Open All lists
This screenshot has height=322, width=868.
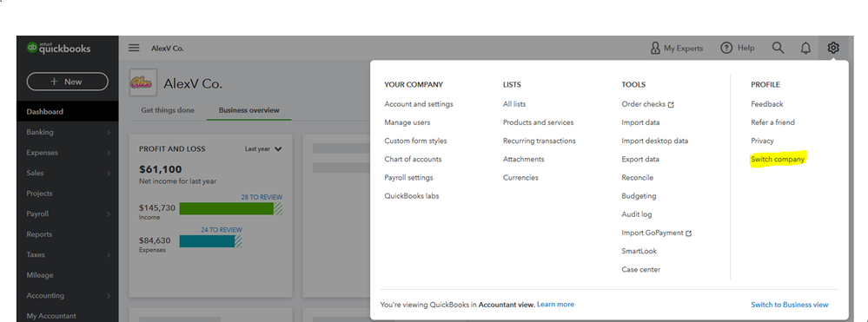[x=514, y=104]
